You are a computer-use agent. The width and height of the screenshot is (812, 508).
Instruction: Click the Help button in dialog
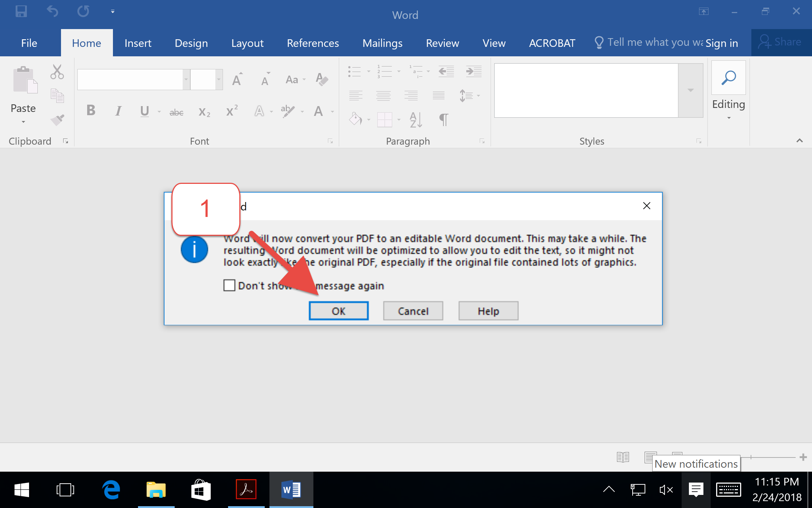[488, 311]
